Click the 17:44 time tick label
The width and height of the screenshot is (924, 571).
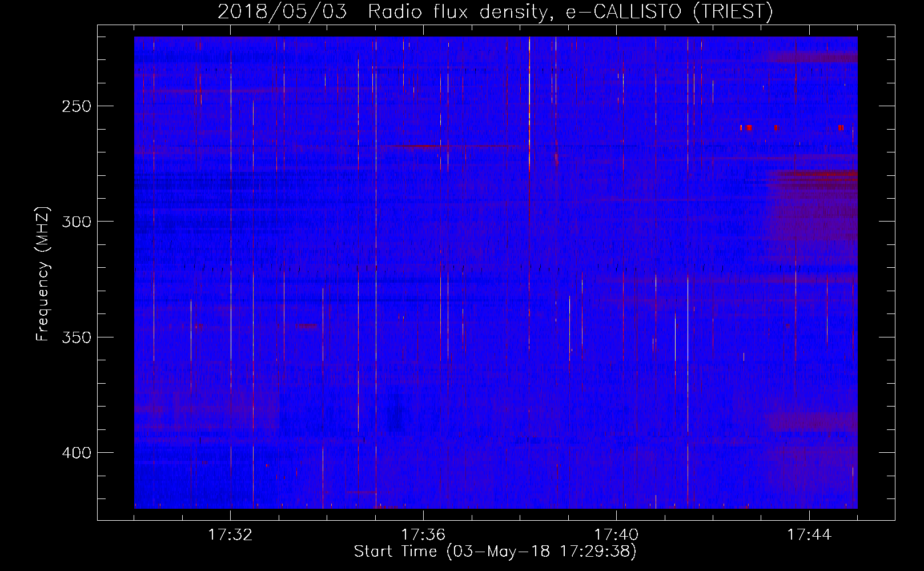(x=809, y=535)
